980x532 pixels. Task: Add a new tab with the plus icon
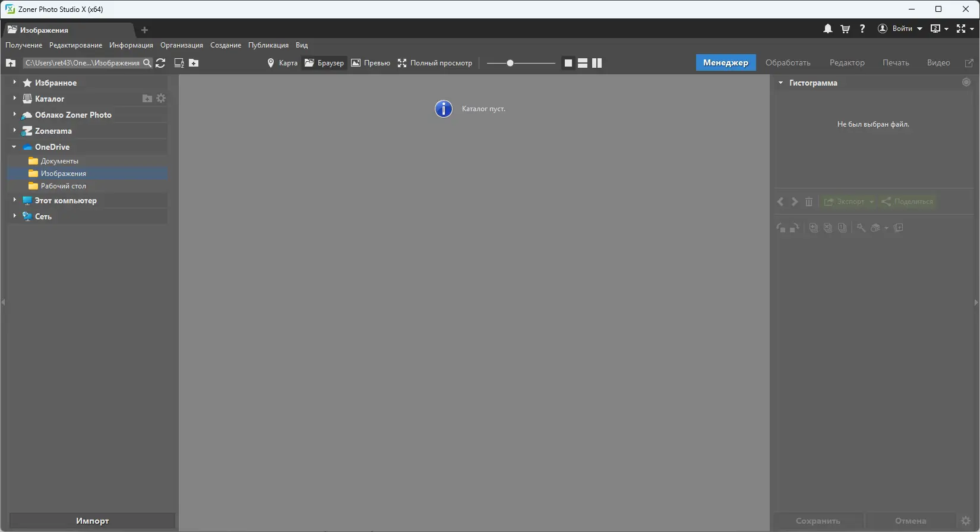click(x=144, y=30)
